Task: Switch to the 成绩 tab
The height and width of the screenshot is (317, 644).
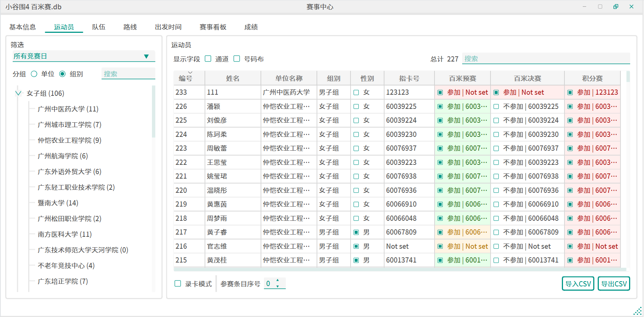Action: (251, 27)
